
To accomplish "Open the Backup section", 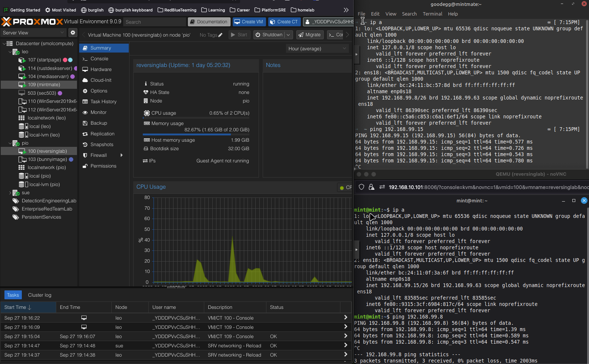I will (99, 123).
